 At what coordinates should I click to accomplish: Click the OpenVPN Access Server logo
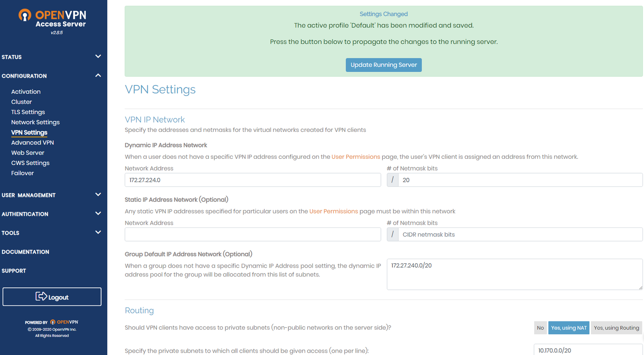coord(52,19)
